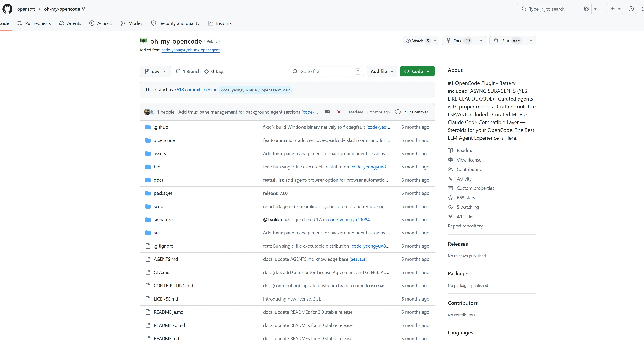Click the failed status X icon
Image resolution: width=644 pixels, height=340 pixels.
[x=339, y=112]
